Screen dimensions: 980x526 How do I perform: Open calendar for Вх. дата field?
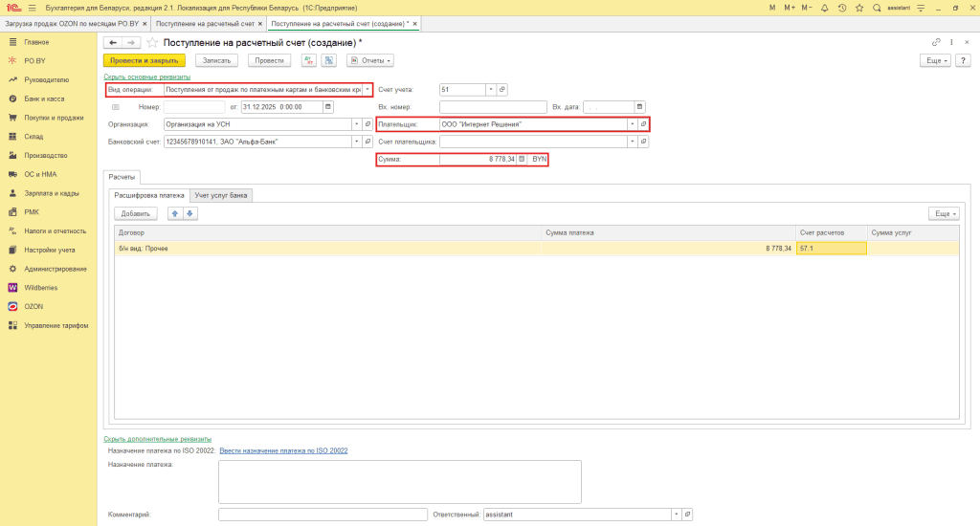click(639, 107)
